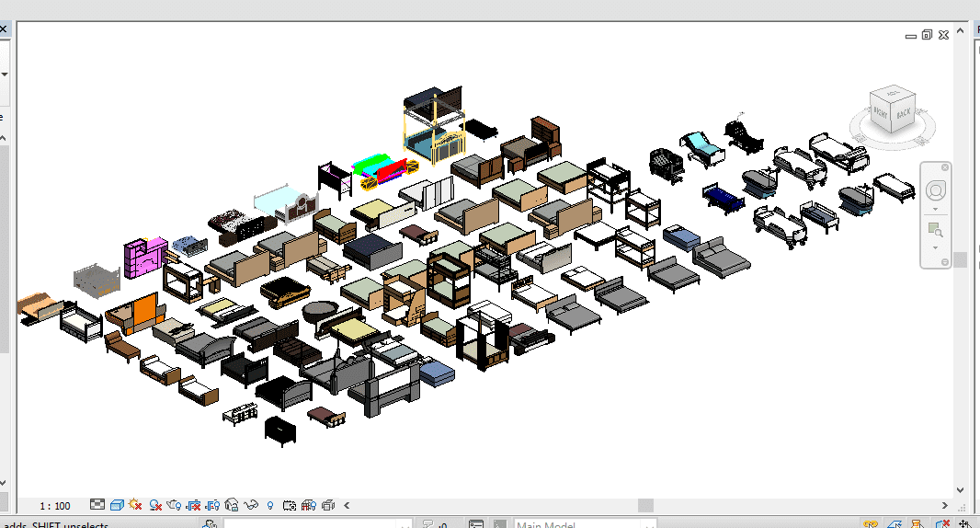Click the BACK face of the ViewCube
Viewport: 980px width, 528px height.
pyautogui.click(x=904, y=113)
